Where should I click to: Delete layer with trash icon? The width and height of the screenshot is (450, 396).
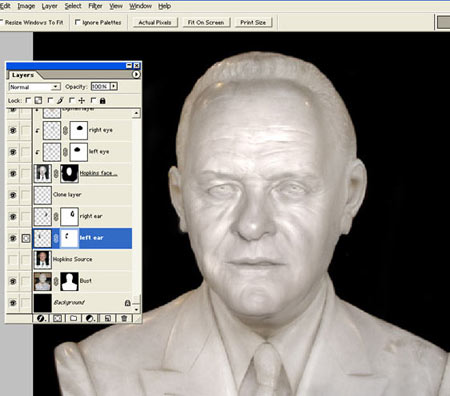pos(124,318)
